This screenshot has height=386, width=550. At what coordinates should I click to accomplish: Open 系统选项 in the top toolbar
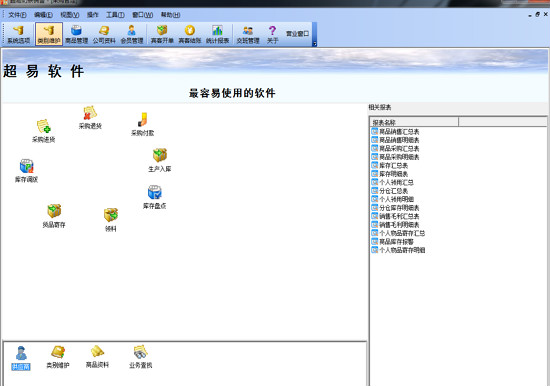coord(19,34)
